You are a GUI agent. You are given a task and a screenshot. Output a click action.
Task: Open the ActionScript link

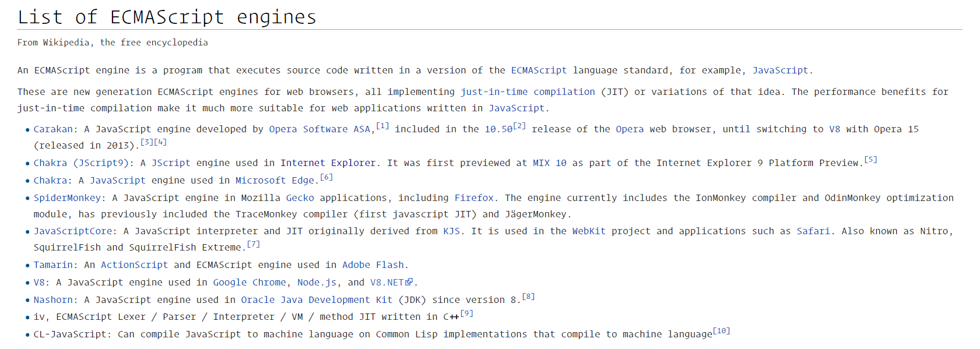coord(134,265)
